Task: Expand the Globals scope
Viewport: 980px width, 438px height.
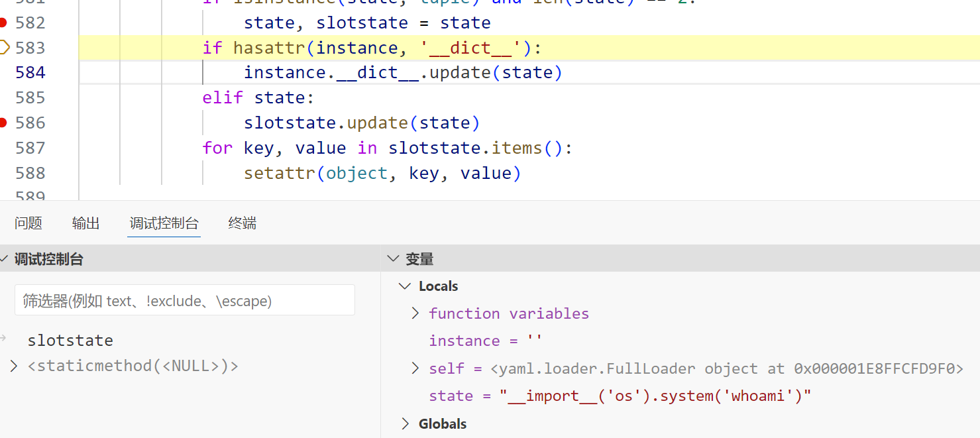Action: [x=404, y=424]
